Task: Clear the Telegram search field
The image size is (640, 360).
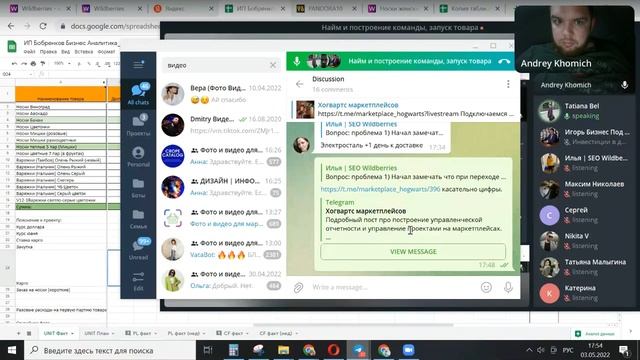Action: [273, 65]
